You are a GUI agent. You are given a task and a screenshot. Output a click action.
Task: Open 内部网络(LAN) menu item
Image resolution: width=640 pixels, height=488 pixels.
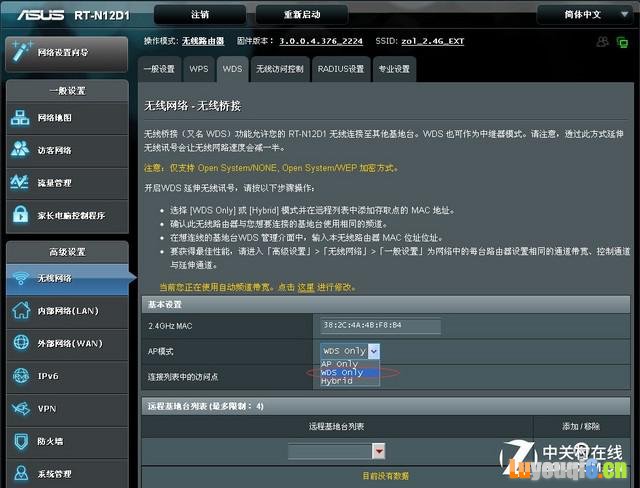(x=67, y=311)
